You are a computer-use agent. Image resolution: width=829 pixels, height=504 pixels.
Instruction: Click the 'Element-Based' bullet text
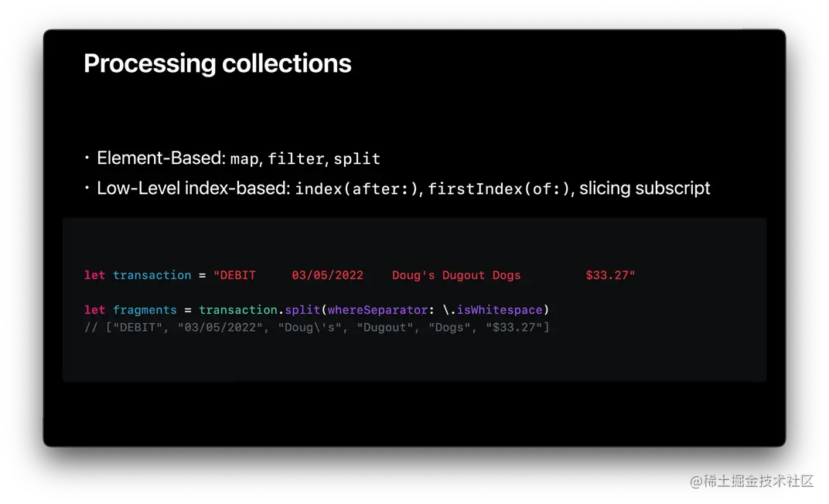(x=161, y=158)
